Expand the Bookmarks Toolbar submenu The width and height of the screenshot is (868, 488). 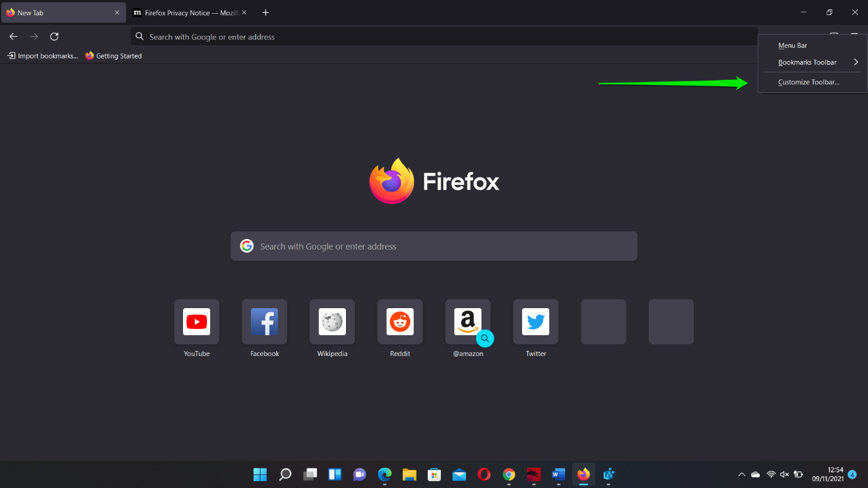pyautogui.click(x=812, y=62)
